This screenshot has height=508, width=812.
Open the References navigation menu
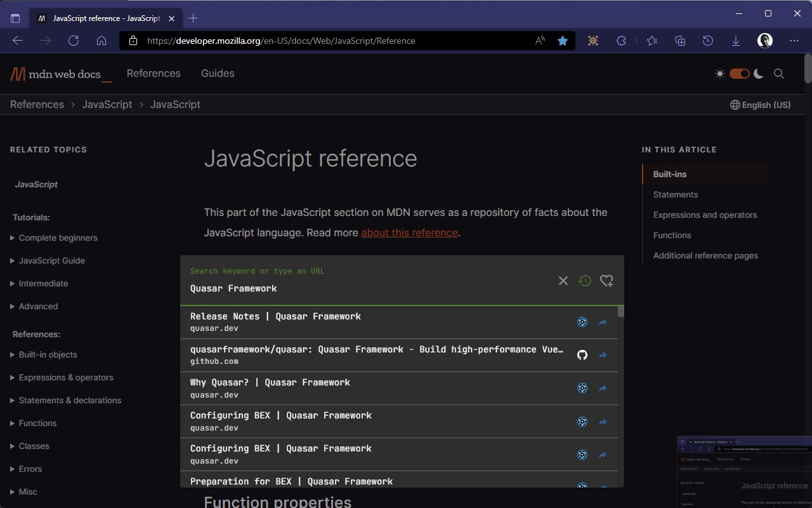point(154,74)
